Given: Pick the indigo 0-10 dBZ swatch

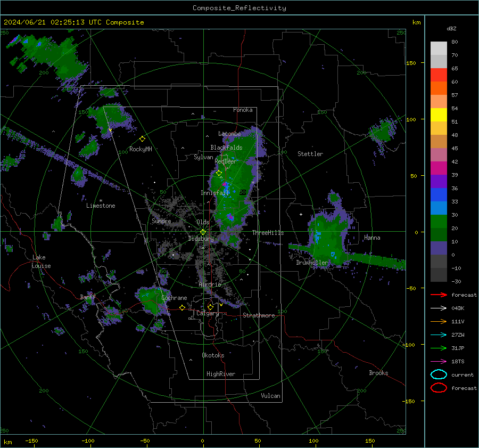Looking at the screenshot, I should [439, 248].
